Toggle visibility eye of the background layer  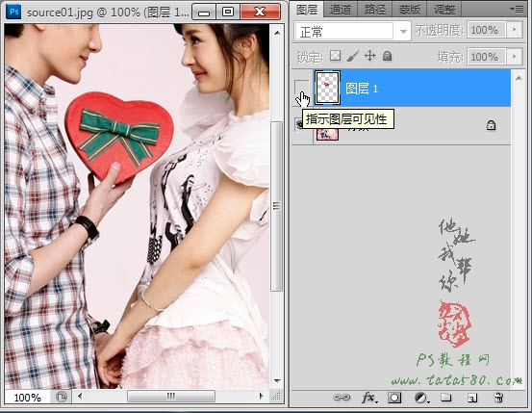pyautogui.click(x=298, y=124)
